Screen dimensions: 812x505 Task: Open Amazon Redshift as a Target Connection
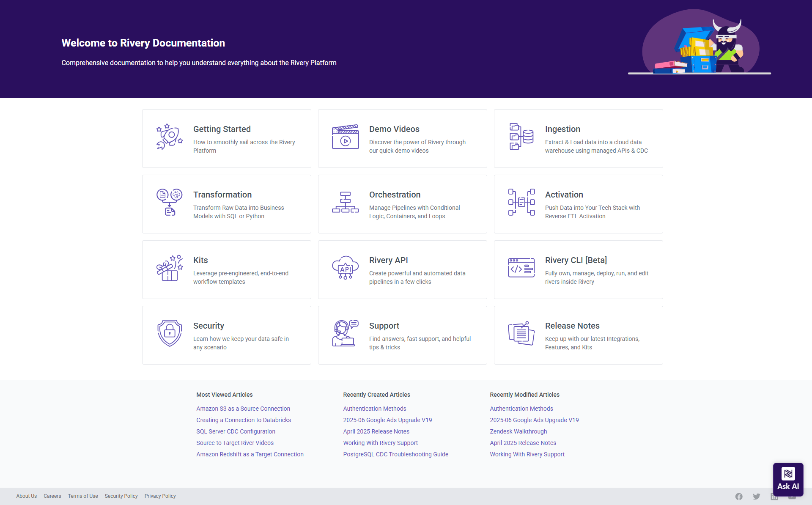point(250,454)
